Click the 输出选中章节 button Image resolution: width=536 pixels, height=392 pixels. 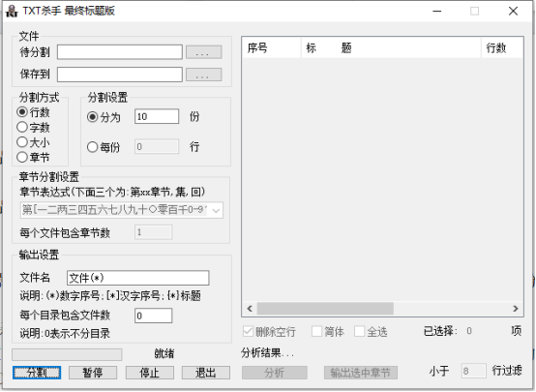(361, 373)
